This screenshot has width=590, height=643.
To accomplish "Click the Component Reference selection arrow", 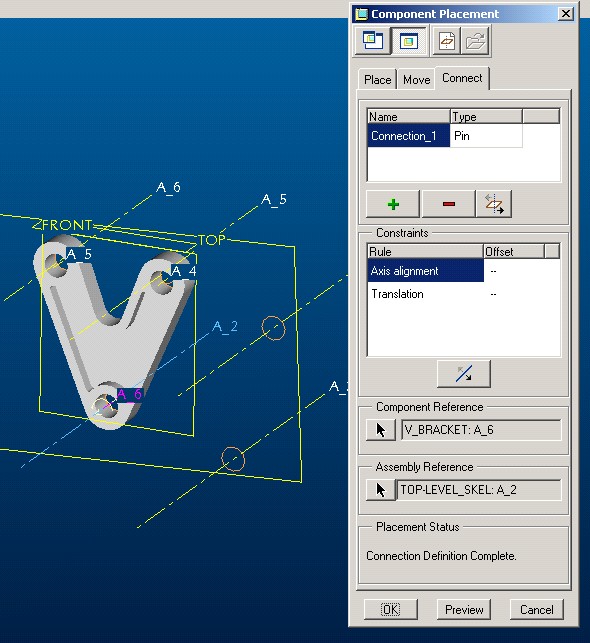I will coord(380,430).
